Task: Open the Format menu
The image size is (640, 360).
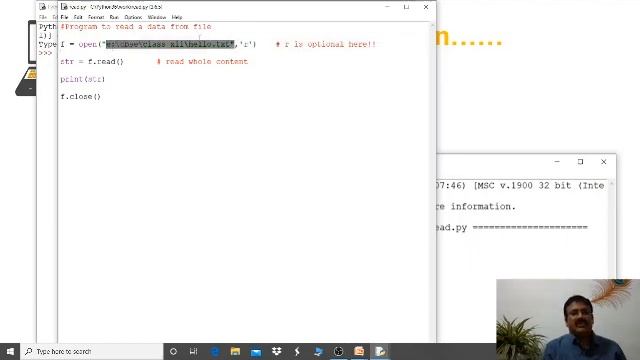Action: [96, 17]
